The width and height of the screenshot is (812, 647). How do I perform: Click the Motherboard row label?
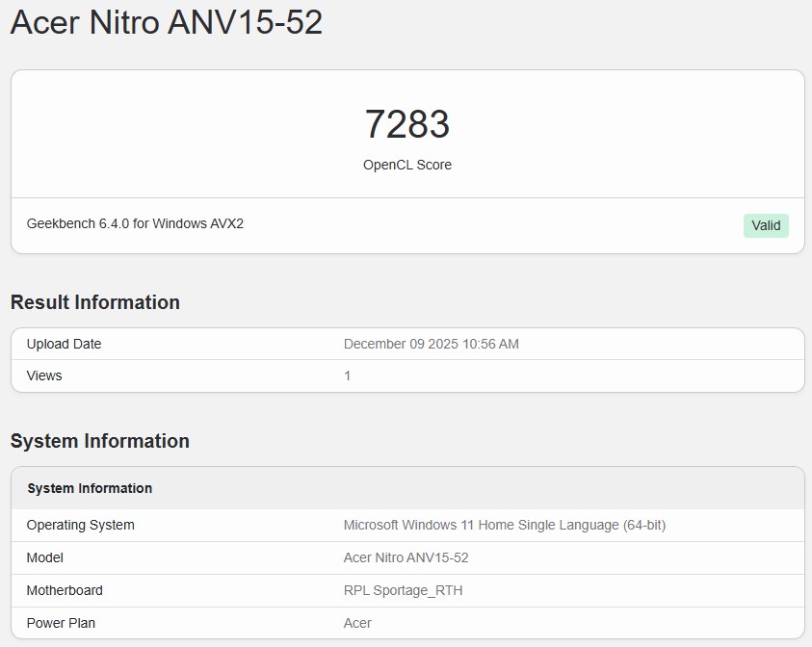pos(65,590)
